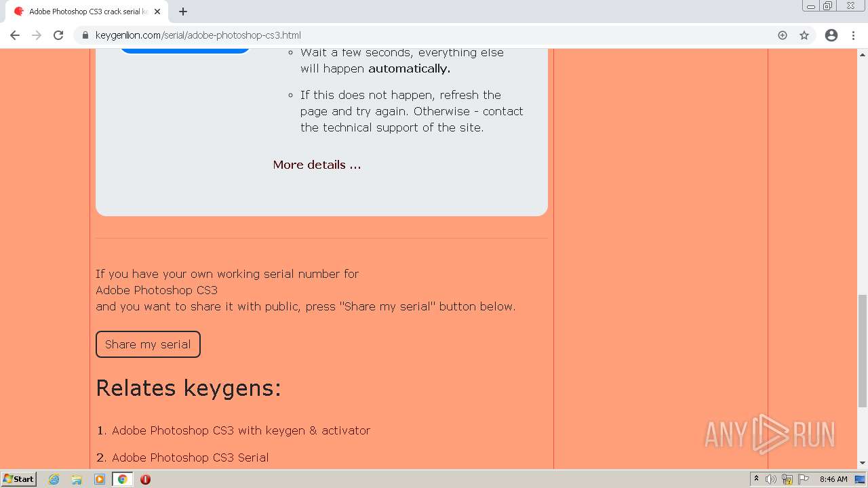Click the 'If this does not happen, refresh' bullet
868x488 pixels.
point(412,111)
